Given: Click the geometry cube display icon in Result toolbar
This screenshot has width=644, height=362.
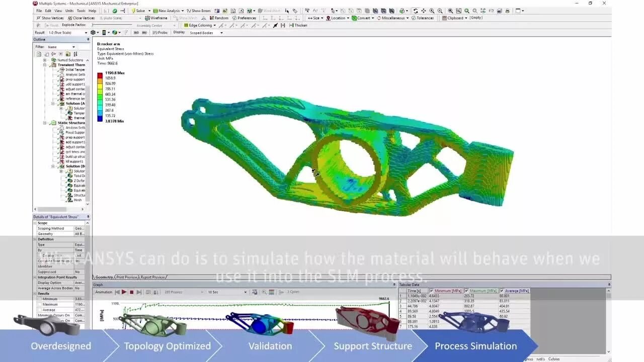Looking at the screenshot, I should 93,33.
